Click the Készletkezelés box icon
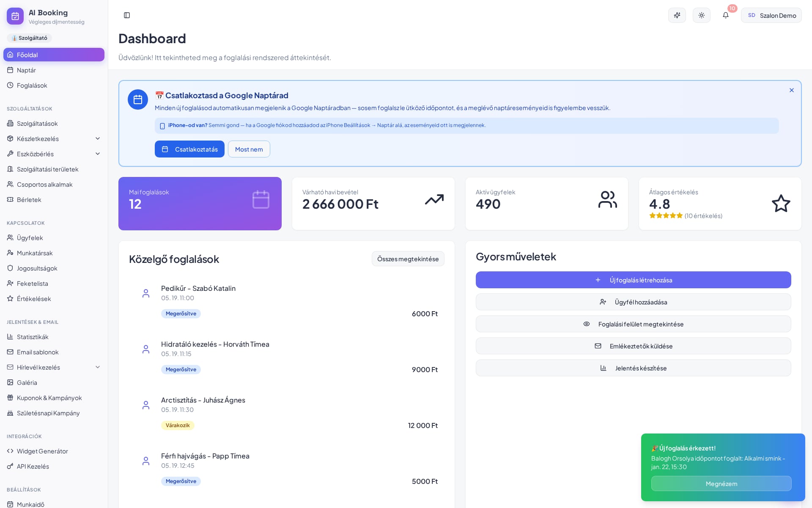This screenshot has height=508, width=812. coord(10,138)
